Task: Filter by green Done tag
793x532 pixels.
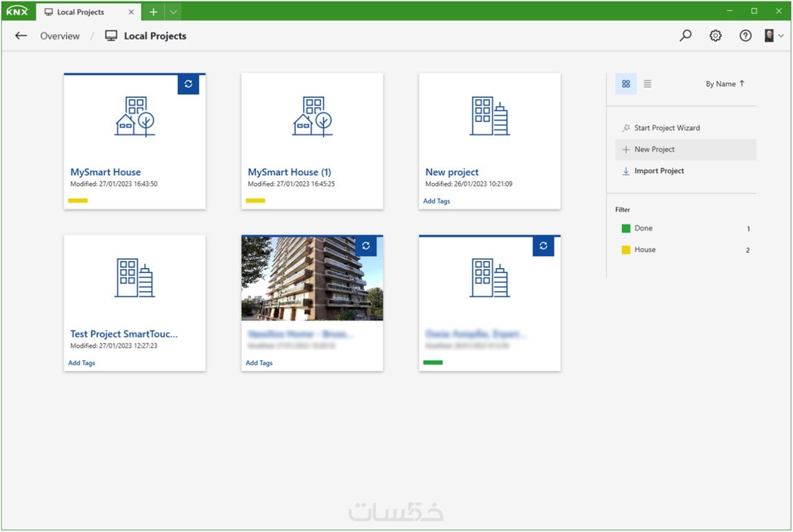Action: [626, 229]
